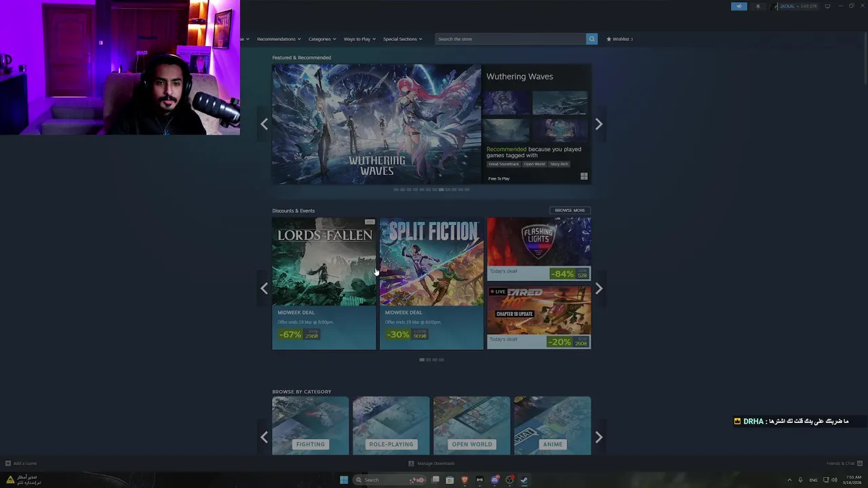The image size is (868, 488).
Task: Open the Windows Start button
Action: coord(344,480)
